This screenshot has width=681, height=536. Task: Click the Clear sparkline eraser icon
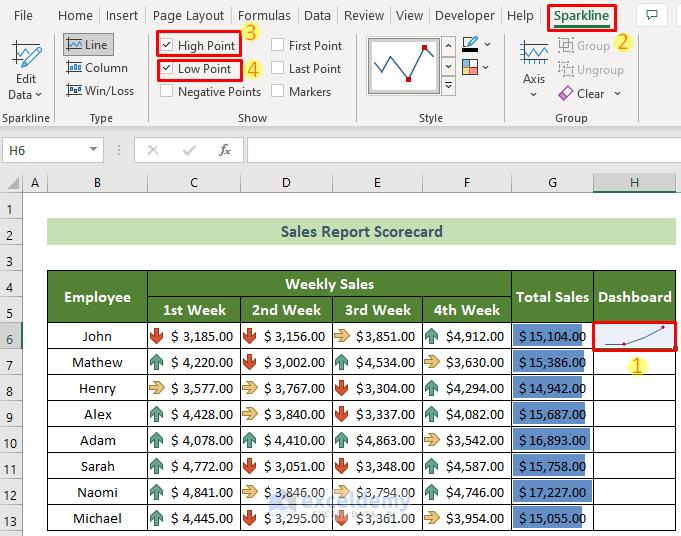click(x=566, y=93)
